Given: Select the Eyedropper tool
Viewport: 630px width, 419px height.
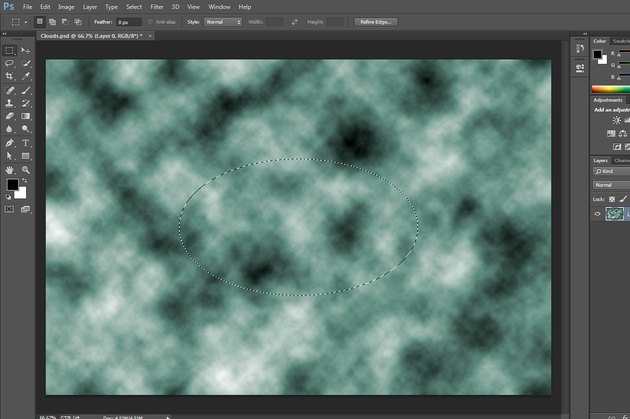Looking at the screenshot, I should [x=26, y=76].
